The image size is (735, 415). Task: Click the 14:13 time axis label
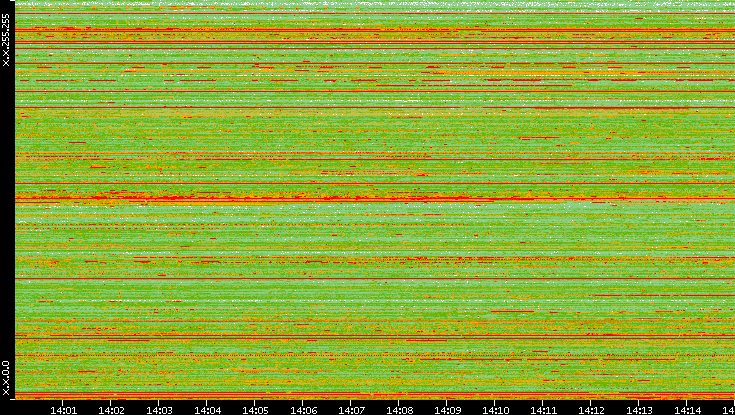[639, 410]
